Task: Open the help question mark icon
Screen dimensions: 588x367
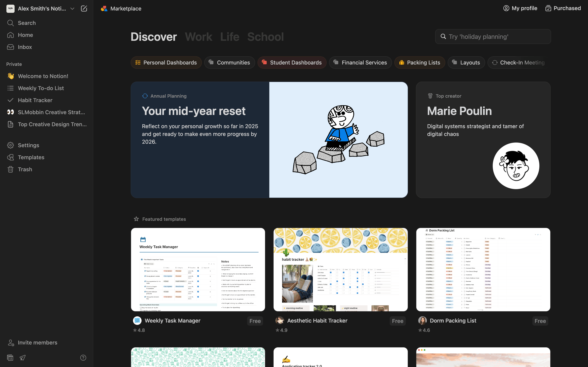Action: coord(83,357)
